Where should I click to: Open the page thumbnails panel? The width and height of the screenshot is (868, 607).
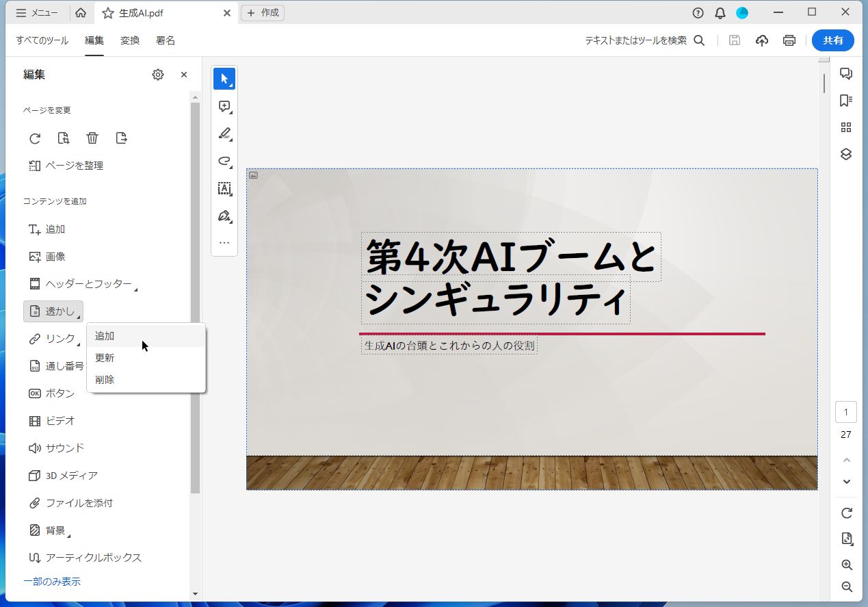coord(846,127)
